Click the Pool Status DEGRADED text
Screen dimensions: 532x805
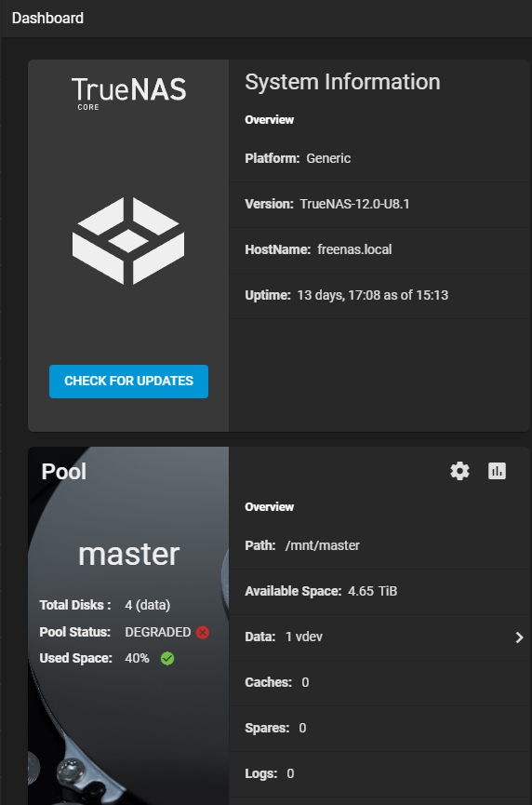pyautogui.click(x=158, y=632)
